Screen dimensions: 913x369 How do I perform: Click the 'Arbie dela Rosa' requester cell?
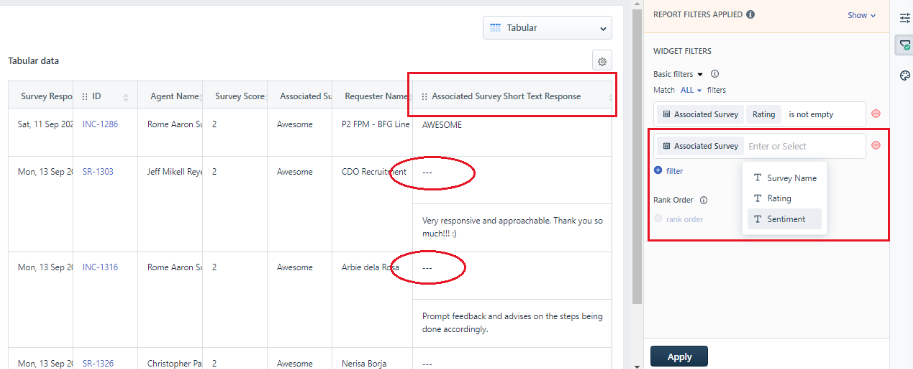click(371, 268)
